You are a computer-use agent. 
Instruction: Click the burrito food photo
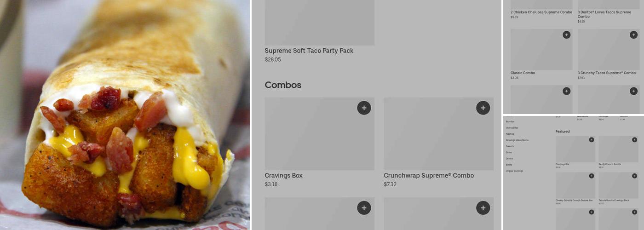coord(125,115)
